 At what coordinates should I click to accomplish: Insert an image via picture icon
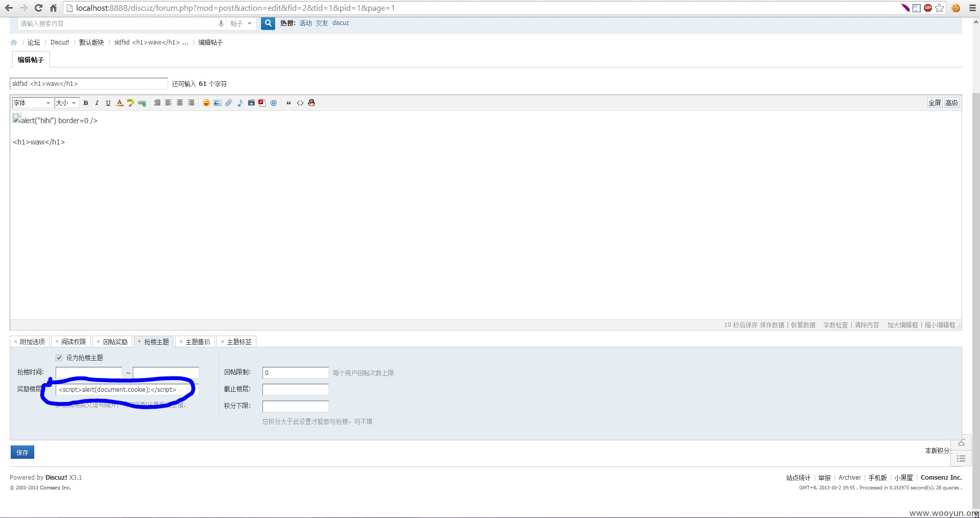pyautogui.click(x=218, y=103)
